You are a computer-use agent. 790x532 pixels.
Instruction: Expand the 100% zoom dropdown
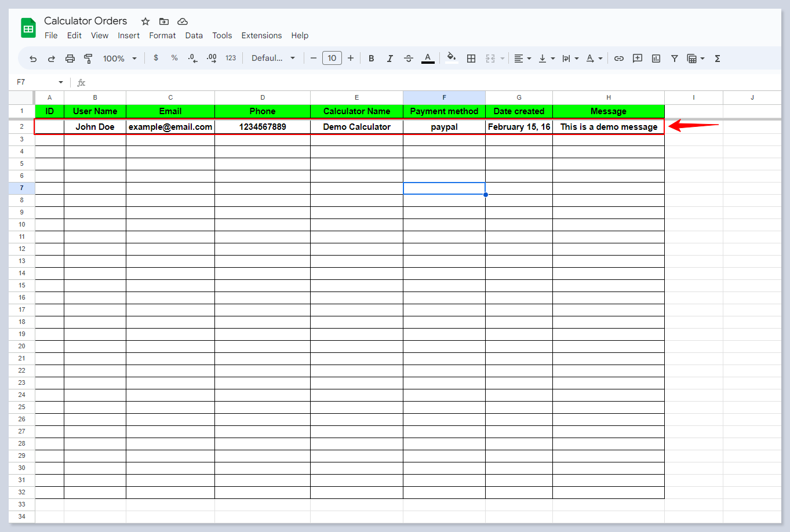point(119,59)
